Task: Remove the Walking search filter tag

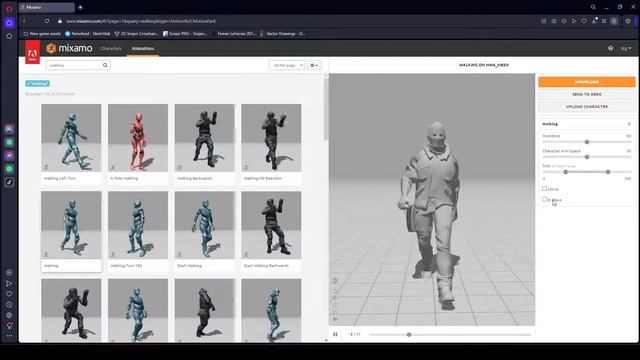Action: (x=38, y=84)
